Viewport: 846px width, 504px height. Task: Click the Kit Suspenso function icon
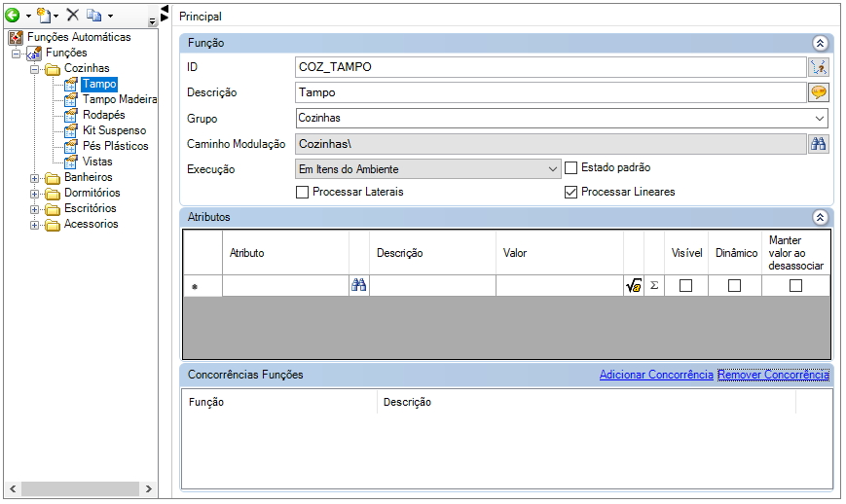[x=71, y=131]
